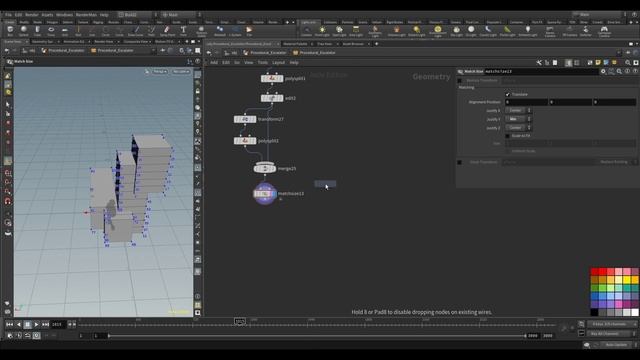Select the Sphere shelf tool
Viewport: 640px width, 360px height.
[x=24, y=31]
